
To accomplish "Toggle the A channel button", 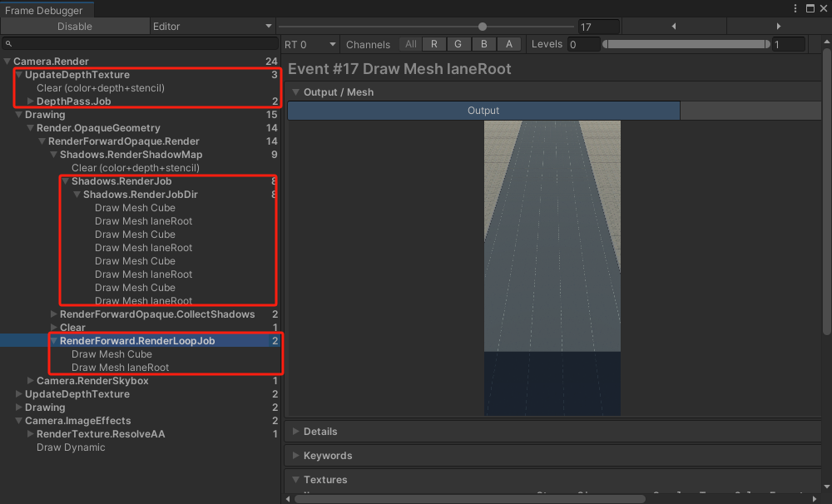I will click(x=509, y=45).
